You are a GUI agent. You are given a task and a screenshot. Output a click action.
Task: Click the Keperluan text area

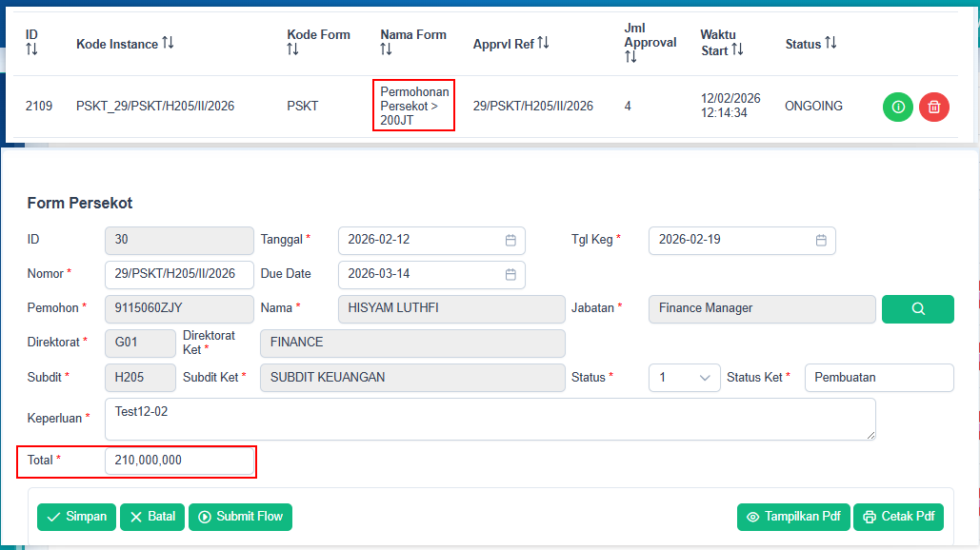(x=490, y=419)
